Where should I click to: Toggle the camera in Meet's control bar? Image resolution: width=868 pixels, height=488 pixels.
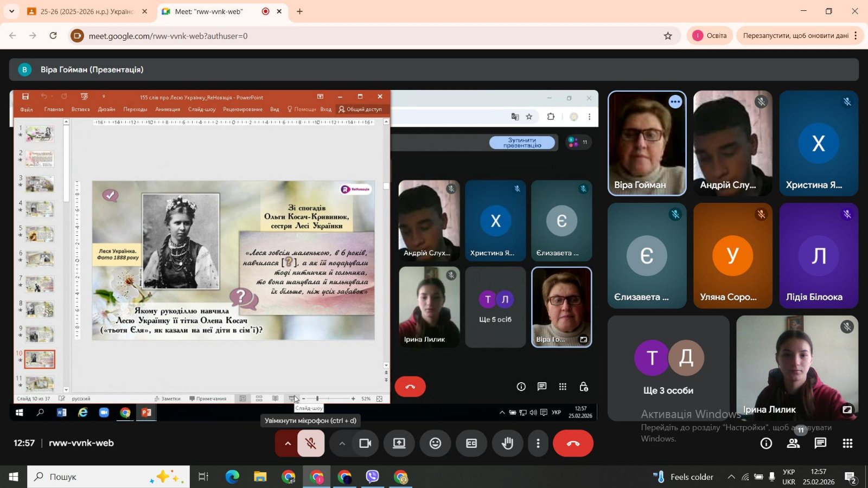pyautogui.click(x=365, y=444)
